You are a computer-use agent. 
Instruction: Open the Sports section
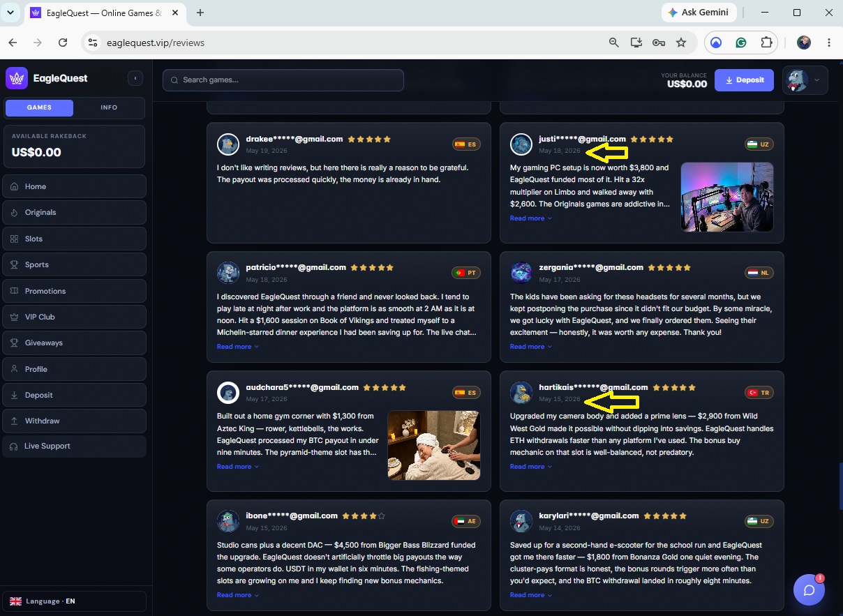(75, 264)
